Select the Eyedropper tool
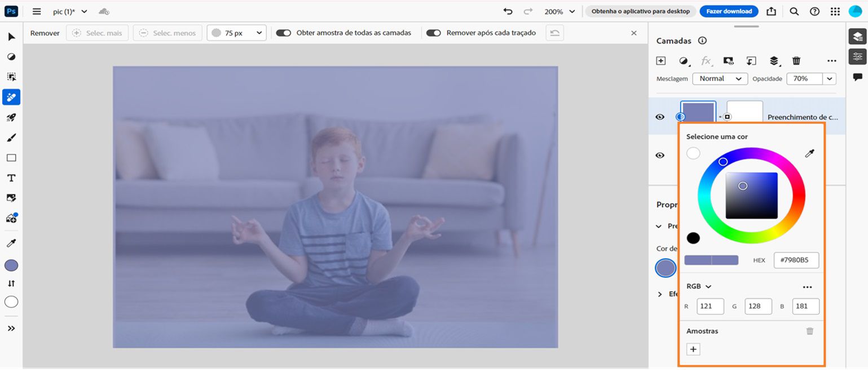 pos(11,243)
